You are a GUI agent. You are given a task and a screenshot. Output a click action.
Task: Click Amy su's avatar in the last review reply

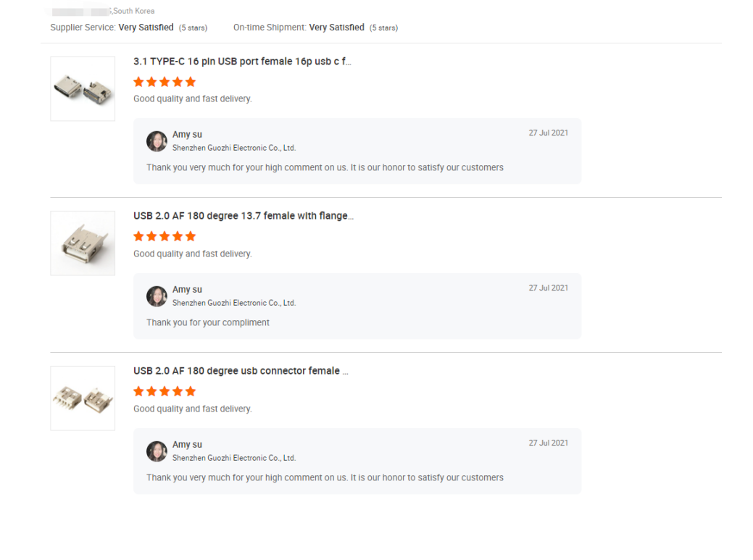coord(157,451)
